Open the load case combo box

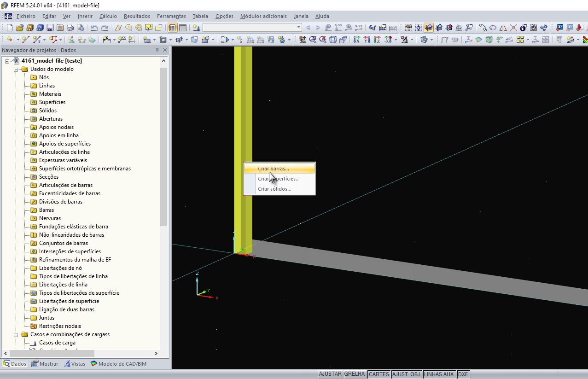click(x=252, y=28)
